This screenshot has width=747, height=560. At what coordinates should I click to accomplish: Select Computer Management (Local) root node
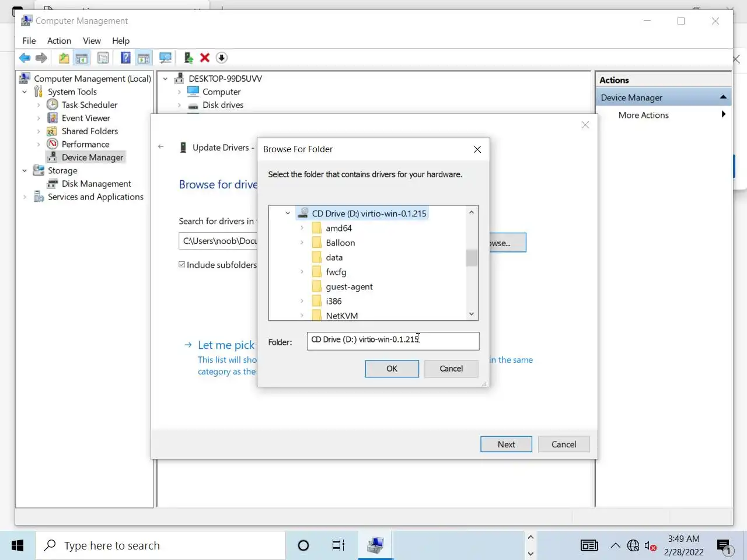coord(92,79)
